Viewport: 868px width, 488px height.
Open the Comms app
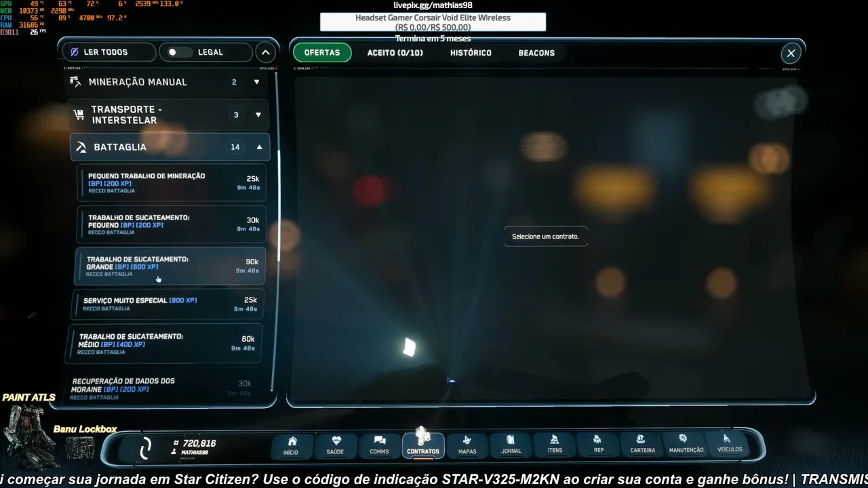tap(379, 445)
